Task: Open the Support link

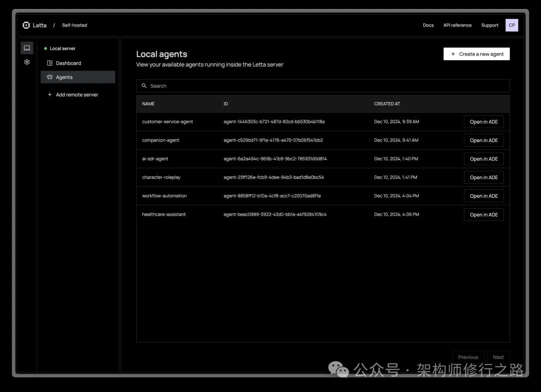Action: pyautogui.click(x=489, y=25)
